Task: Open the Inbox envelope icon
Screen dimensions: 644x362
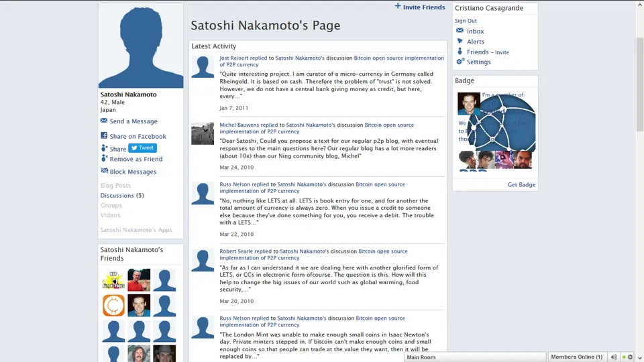Action: [x=460, y=31]
